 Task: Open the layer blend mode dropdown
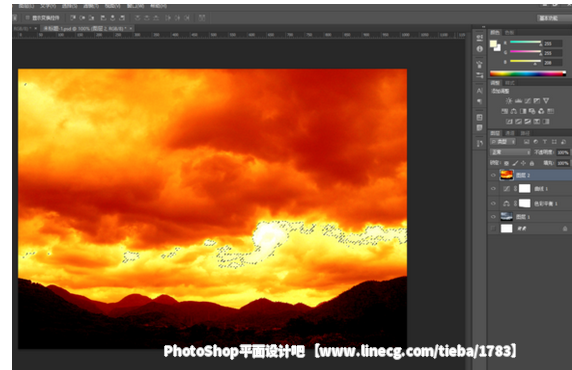point(510,152)
